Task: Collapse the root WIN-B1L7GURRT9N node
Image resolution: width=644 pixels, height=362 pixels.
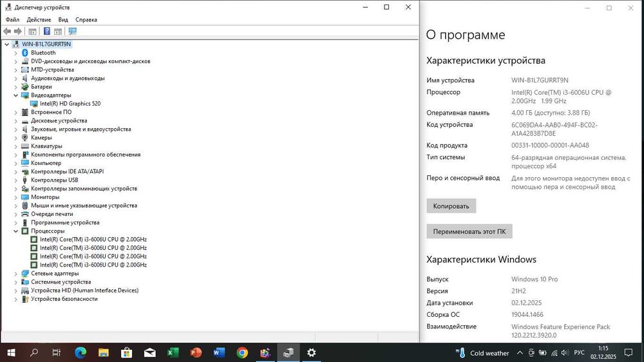Action: coord(6,44)
